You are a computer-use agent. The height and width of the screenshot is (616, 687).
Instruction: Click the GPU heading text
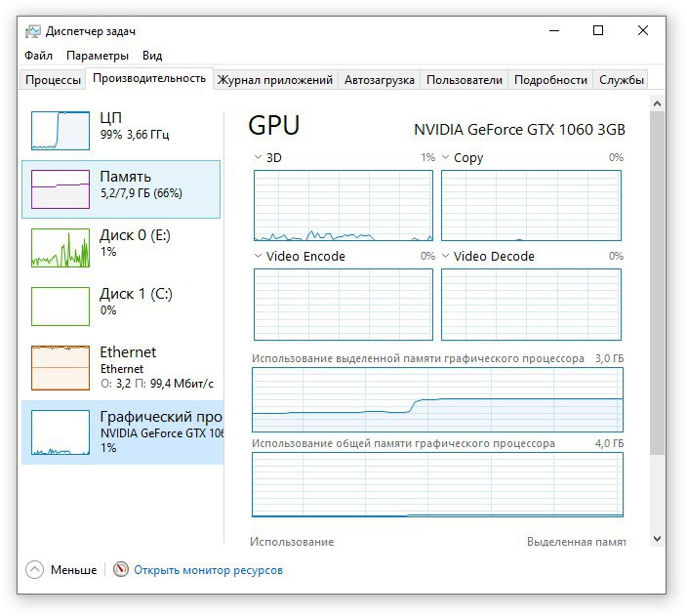tap(274, 125)
